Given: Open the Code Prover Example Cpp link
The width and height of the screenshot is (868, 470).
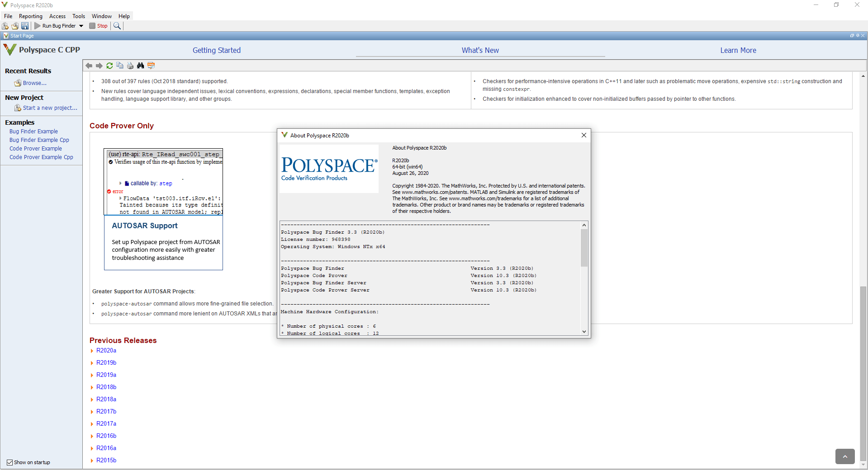Looking at the screenshot, I should click(41, 157).
